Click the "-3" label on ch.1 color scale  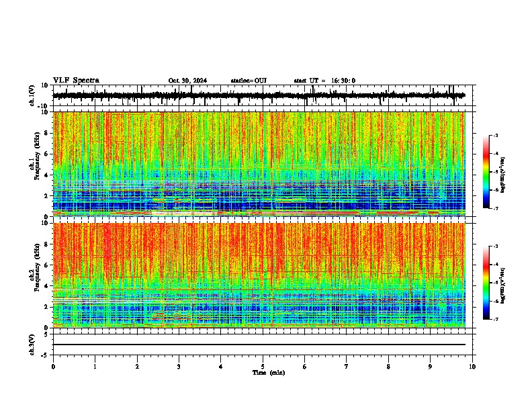(495, 135)
